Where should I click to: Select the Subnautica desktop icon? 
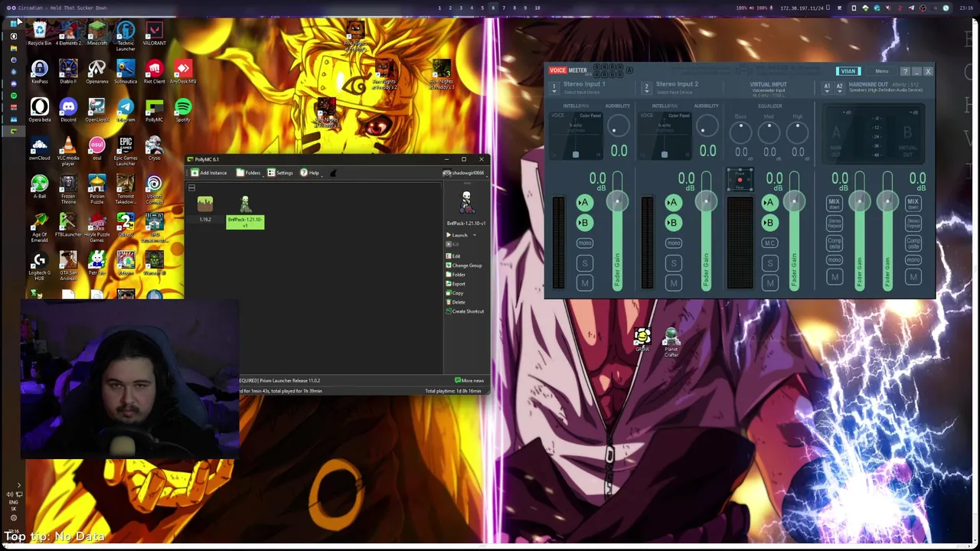(x=126, y=71)
